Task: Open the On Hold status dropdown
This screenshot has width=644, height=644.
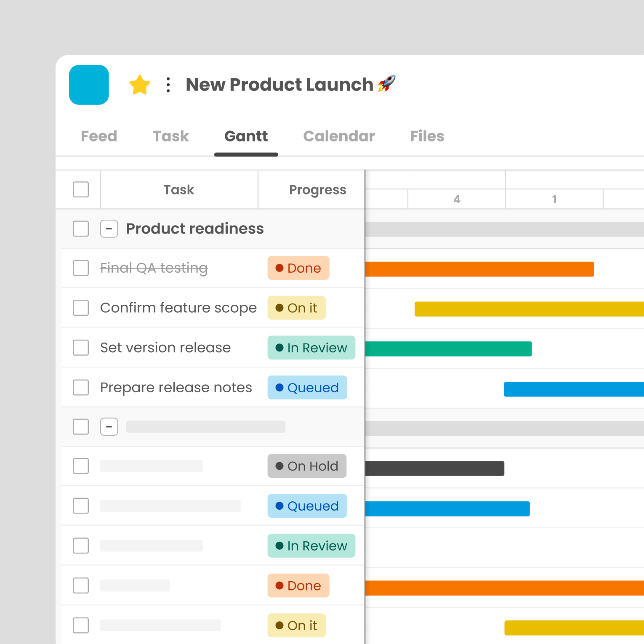Action: point(307,466)
